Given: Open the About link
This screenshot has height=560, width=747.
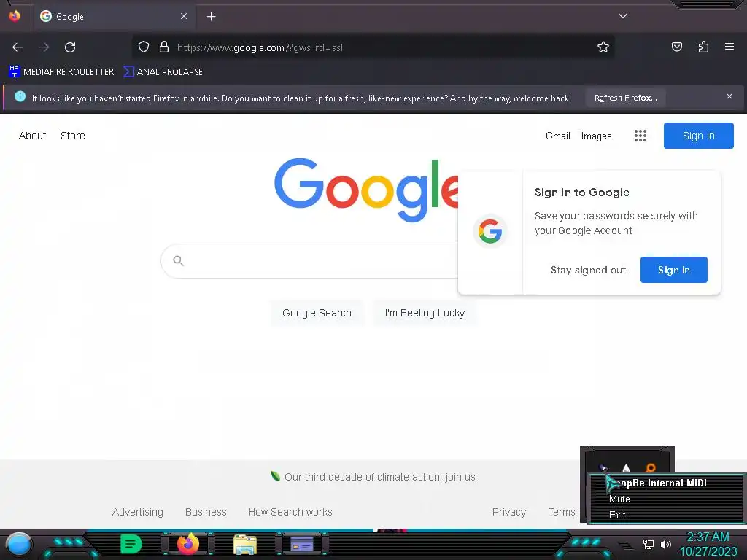Looking at the screenshot, I should (x=32, y=136).
